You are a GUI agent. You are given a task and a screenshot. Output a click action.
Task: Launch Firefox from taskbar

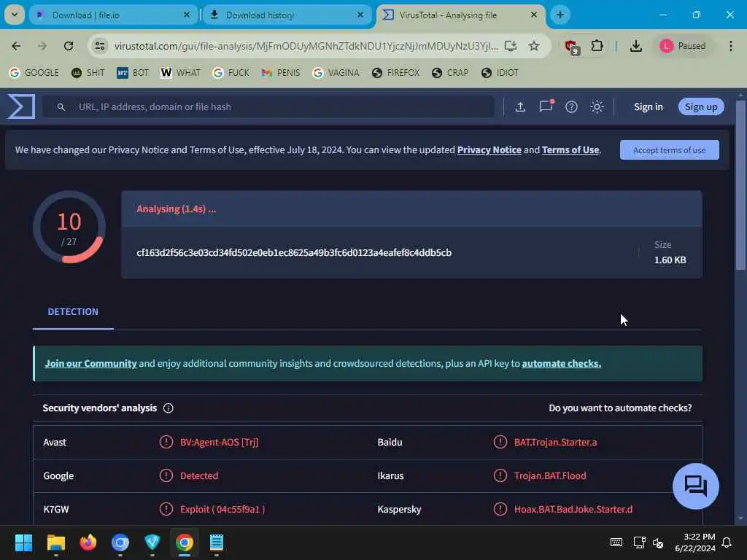(88, 542)
